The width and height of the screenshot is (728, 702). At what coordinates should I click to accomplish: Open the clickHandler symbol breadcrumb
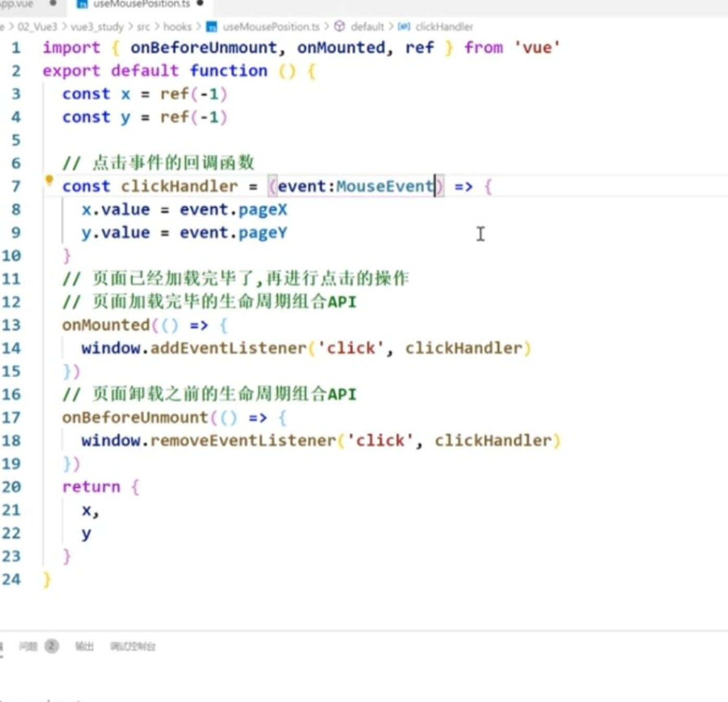click(444, 27)
